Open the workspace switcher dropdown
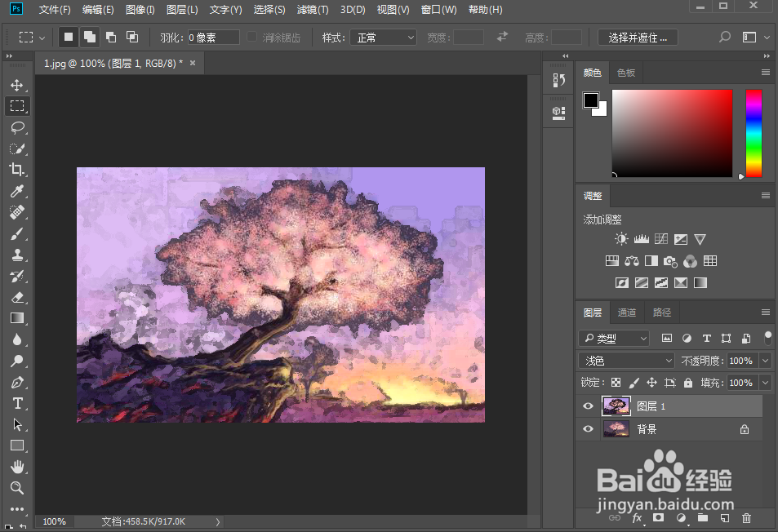 click(767, 38)
